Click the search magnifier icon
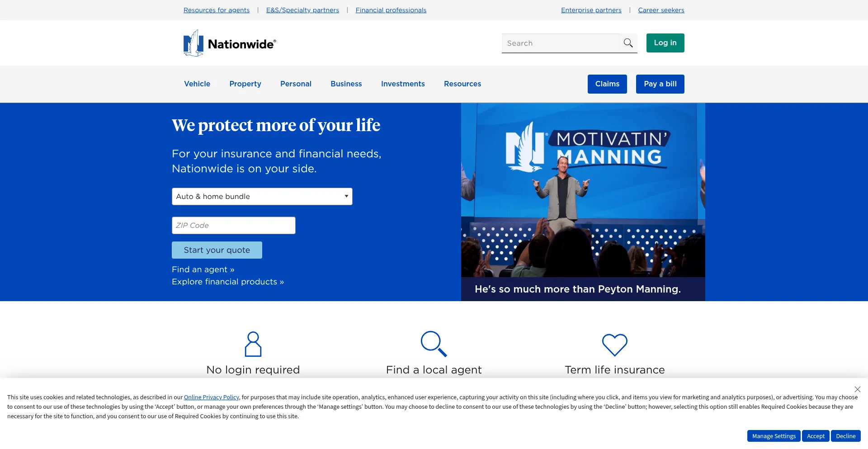The image size is (868, 449). click(x=628, y=43)
